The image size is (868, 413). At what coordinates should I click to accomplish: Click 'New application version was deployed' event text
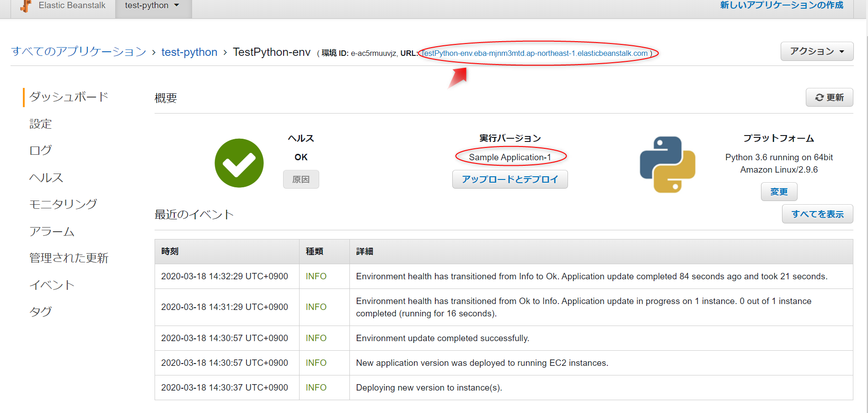coord(482,363)
